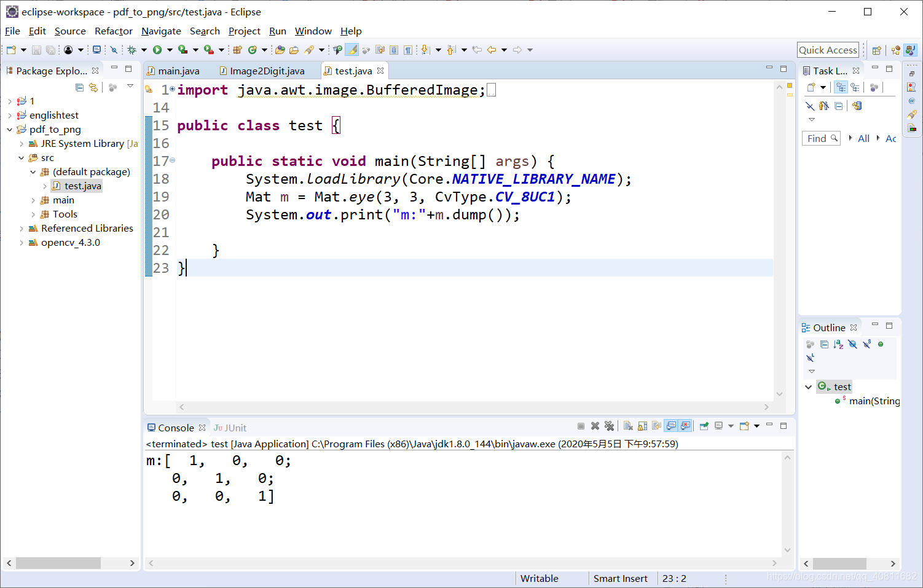The height and width of the screenshot is (588, 923).
Task: Collapse the src folder
Action: click(x=21, y=157)
